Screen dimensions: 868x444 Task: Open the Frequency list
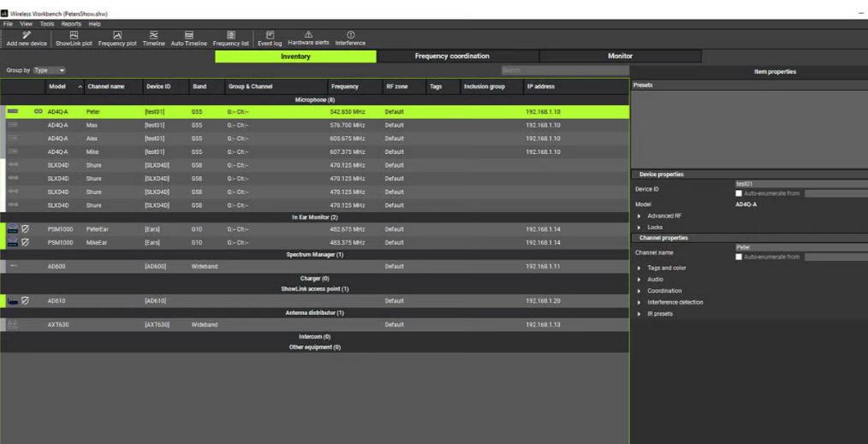coord(231,38)
